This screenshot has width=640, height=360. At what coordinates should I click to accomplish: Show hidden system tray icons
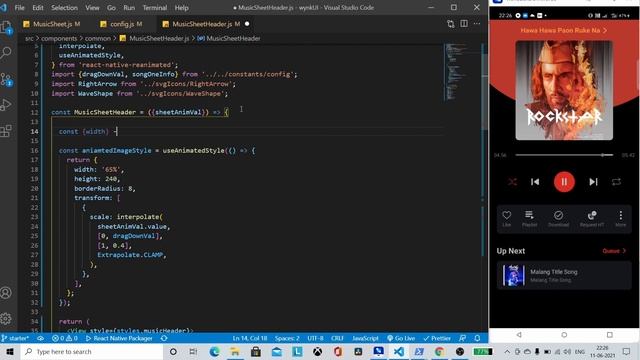point(507,351)
